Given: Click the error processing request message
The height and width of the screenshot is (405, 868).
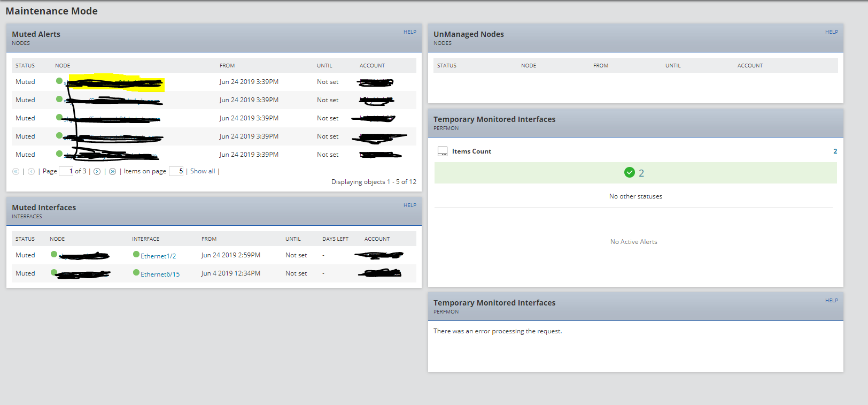Looking at the screenshot, I should pyautogui.click(x=498, y=331).
